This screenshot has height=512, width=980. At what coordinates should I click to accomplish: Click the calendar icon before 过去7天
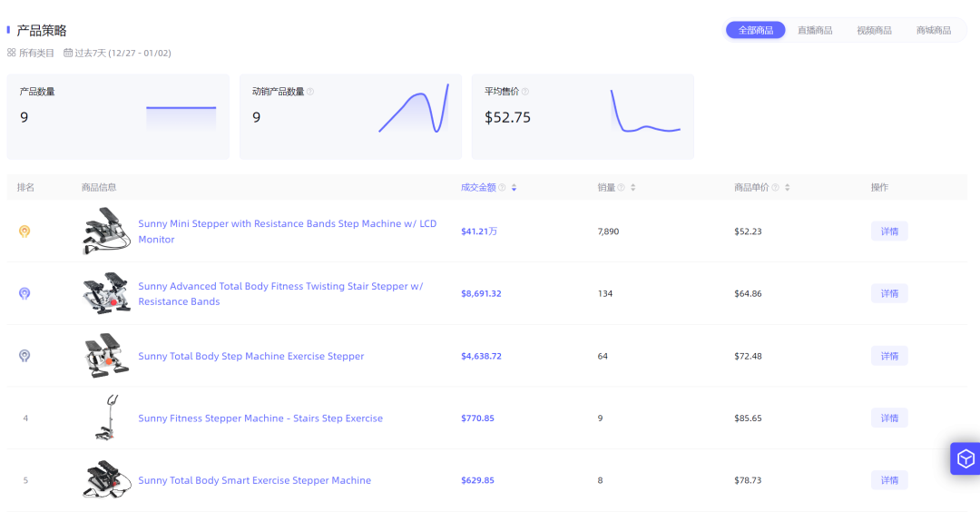[68, 53]
